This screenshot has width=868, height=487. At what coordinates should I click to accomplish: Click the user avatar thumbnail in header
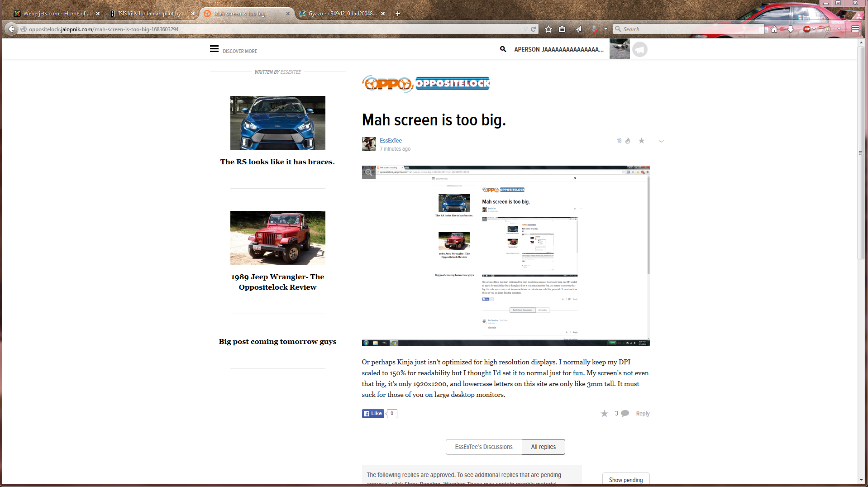click(620, 48)
